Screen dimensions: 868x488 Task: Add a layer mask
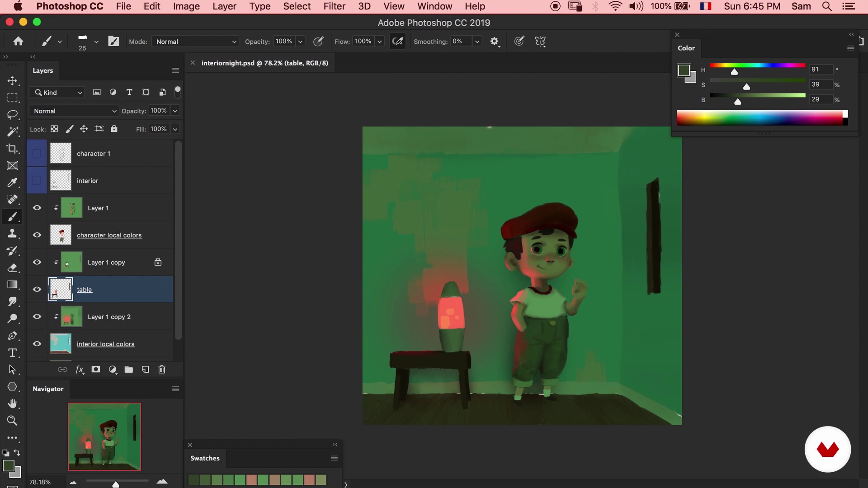(96, 370)
